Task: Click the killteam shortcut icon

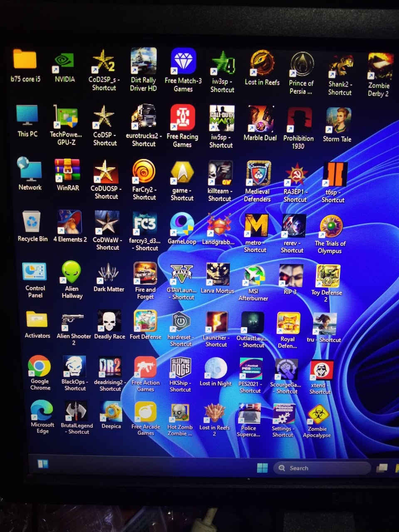Action: point(220,174)
